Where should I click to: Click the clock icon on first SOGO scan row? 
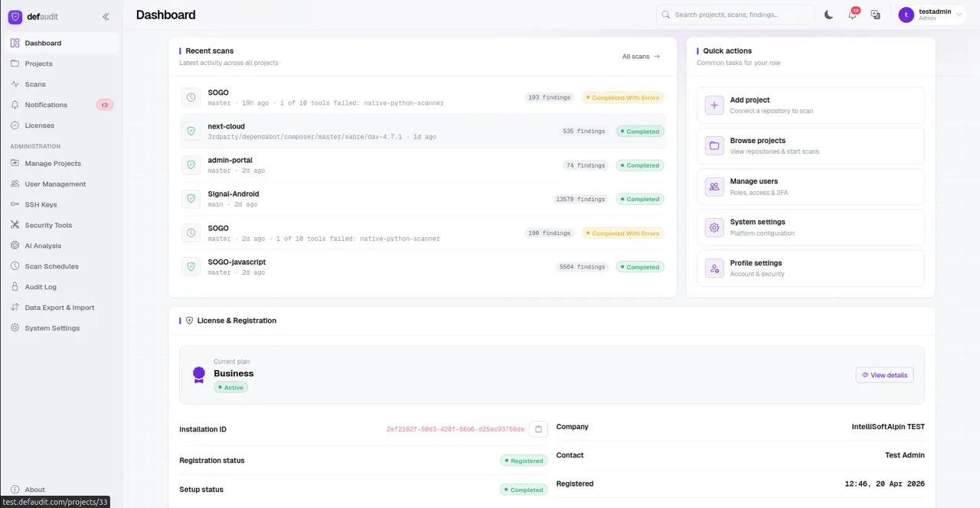click(x=191, y=97)
